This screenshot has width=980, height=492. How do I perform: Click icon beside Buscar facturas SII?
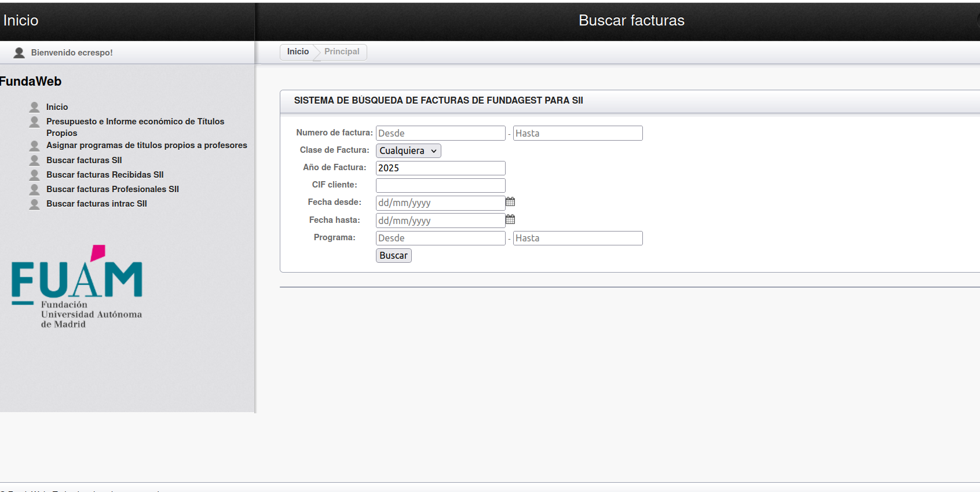coord(35,160)
